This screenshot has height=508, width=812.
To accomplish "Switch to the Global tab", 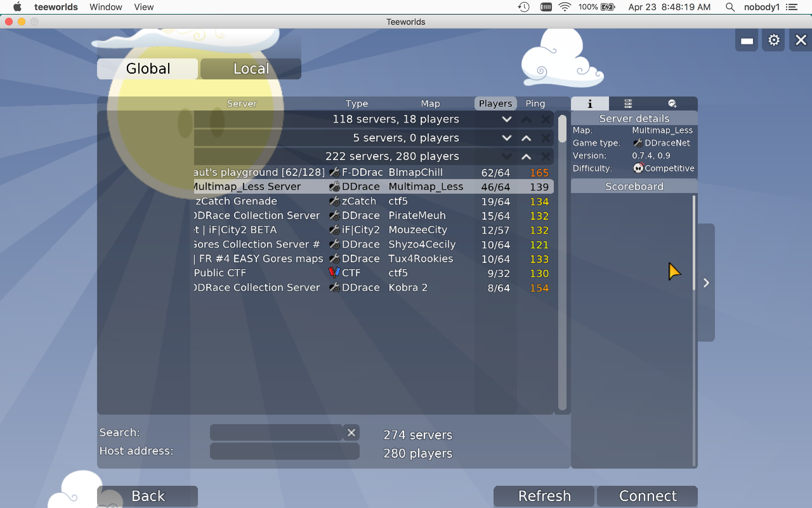I will tap(147, 69).
